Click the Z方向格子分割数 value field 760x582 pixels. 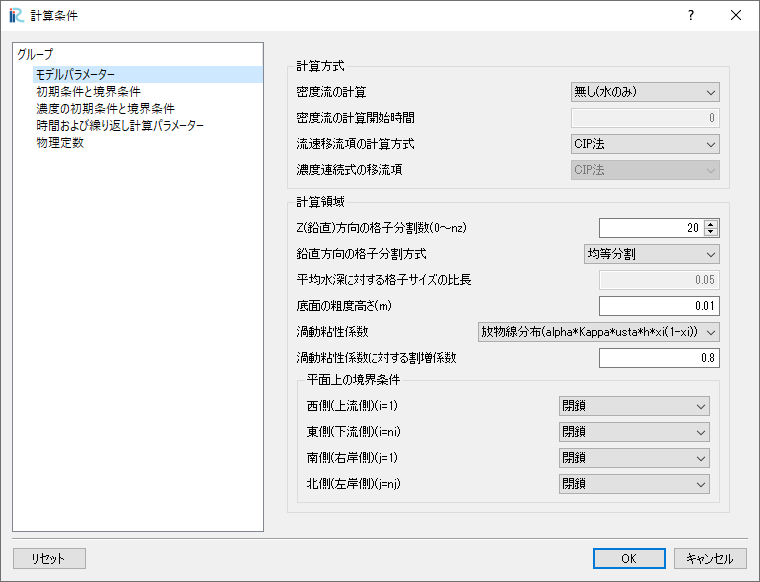pos(651,228)
